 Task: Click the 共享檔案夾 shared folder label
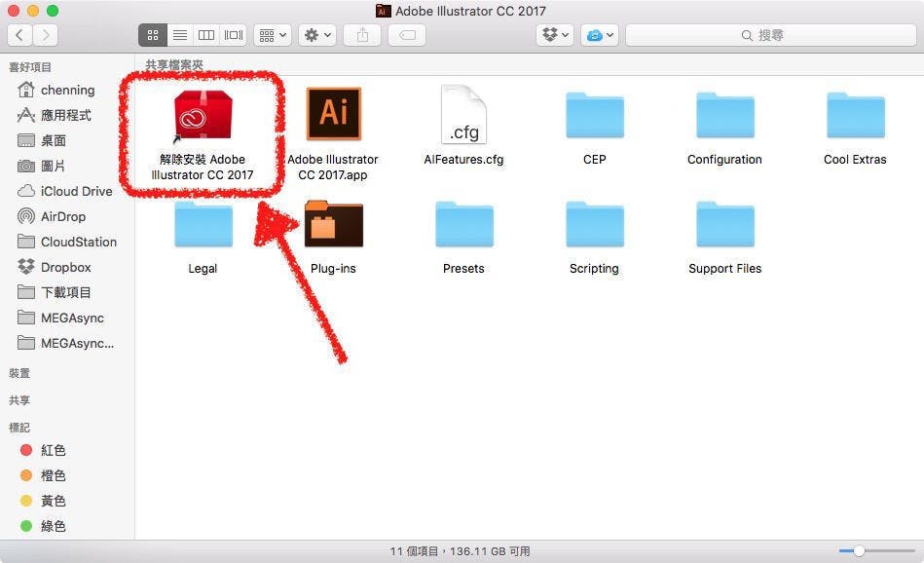coord(174,65)
